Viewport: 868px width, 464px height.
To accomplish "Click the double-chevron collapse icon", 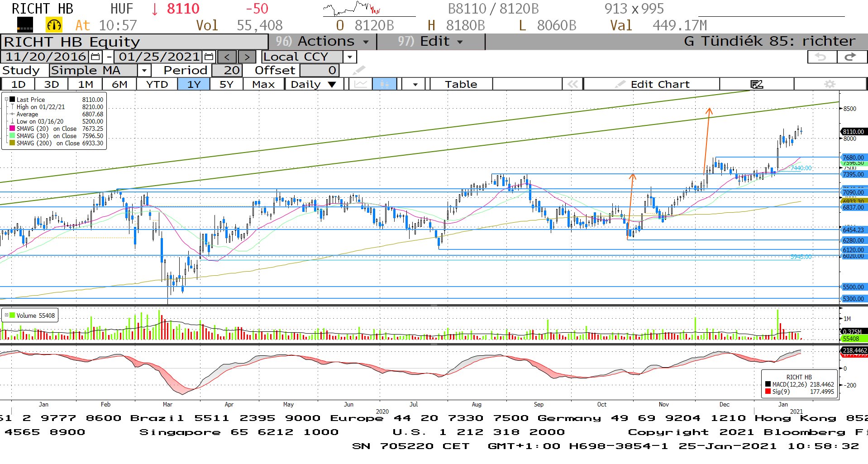I will [572, 84].
